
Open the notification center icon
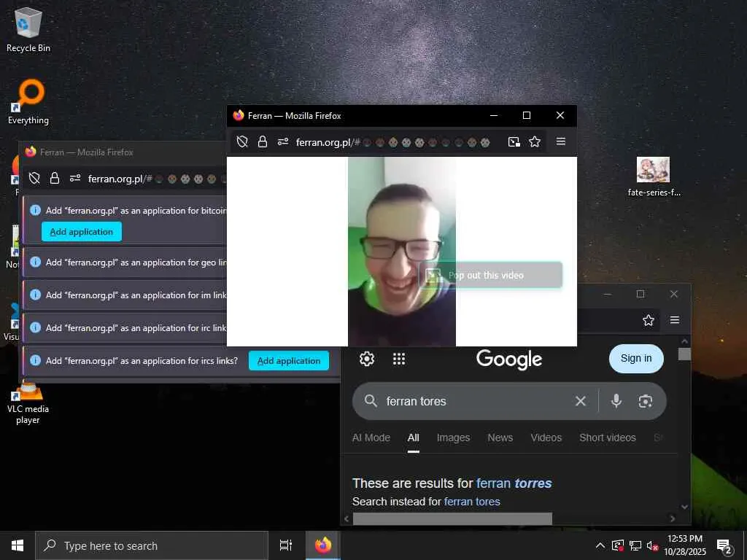tap(724, 546)
